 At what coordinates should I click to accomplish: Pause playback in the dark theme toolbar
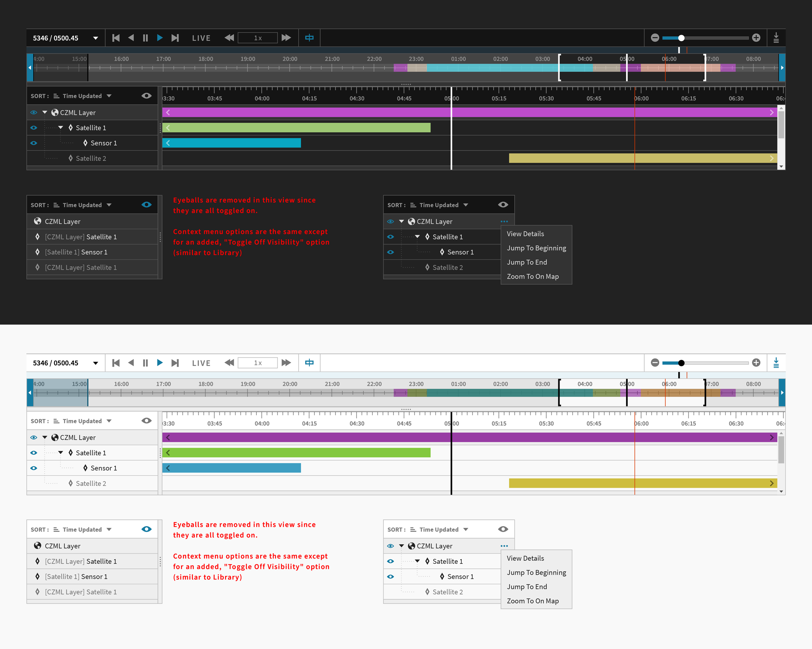145,38
